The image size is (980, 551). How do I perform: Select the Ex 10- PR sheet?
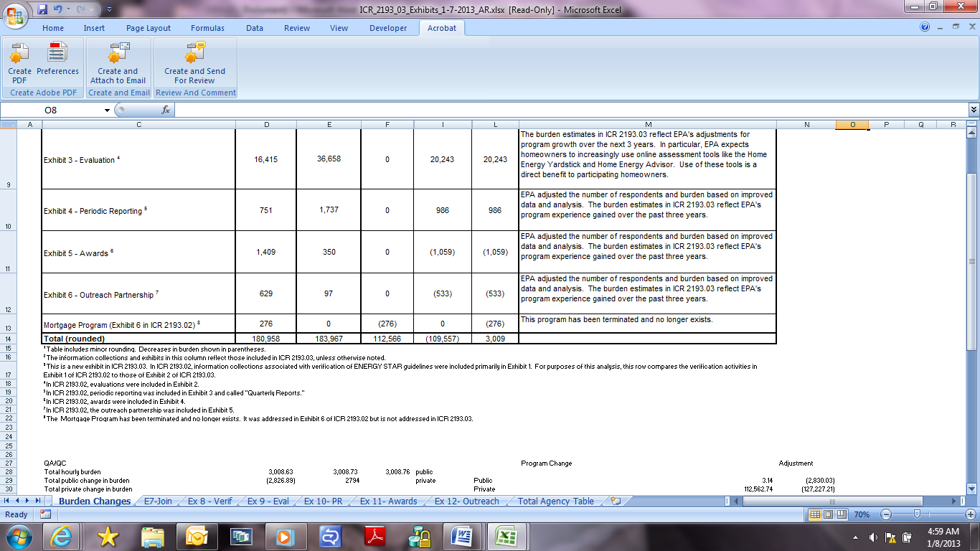[324, 501]
